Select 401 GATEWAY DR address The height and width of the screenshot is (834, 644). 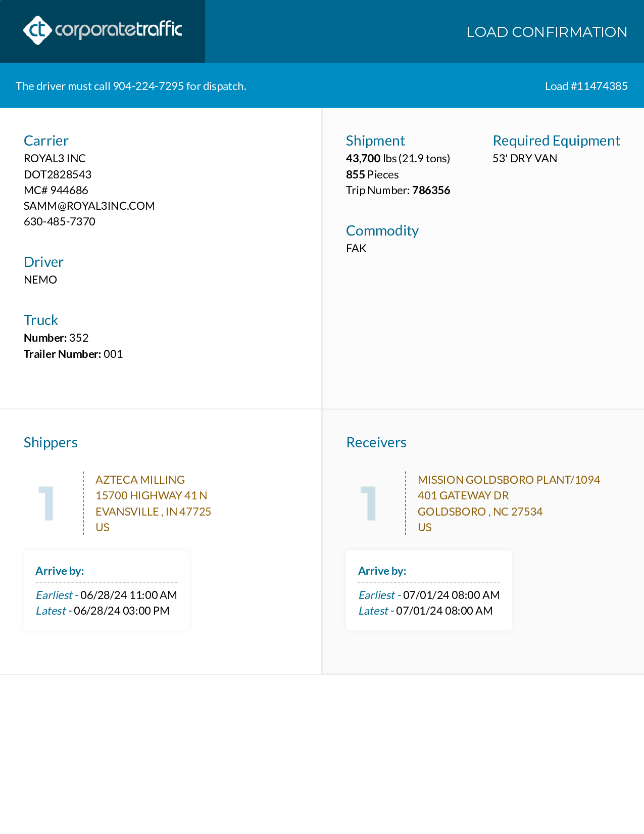(x=463, y=495)
